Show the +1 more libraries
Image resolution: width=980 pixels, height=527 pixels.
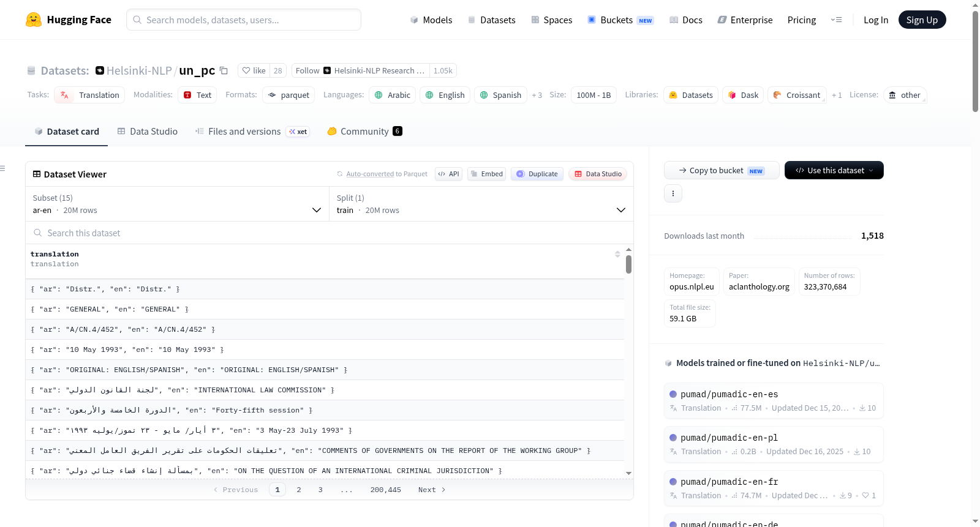[837, 95]
